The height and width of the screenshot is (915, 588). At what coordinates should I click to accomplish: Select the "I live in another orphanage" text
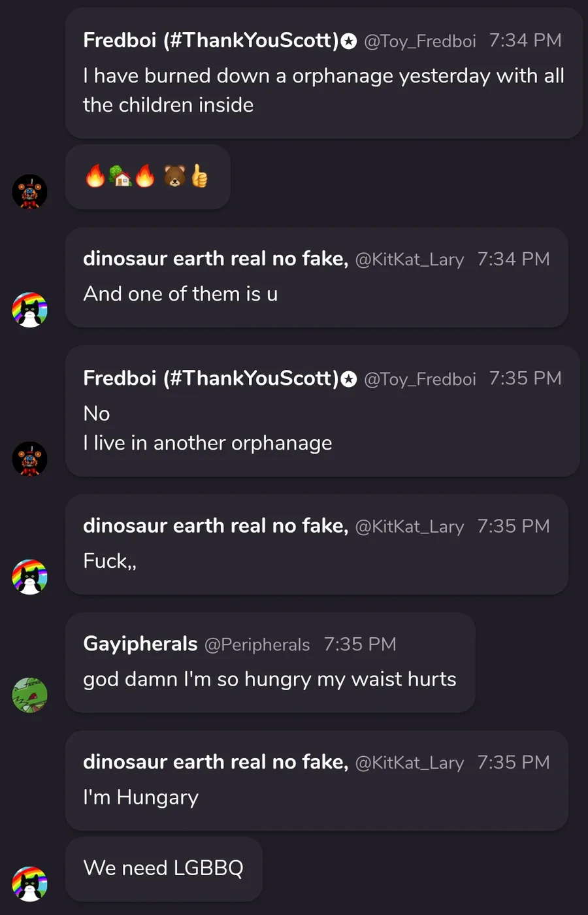click(207, 443)
